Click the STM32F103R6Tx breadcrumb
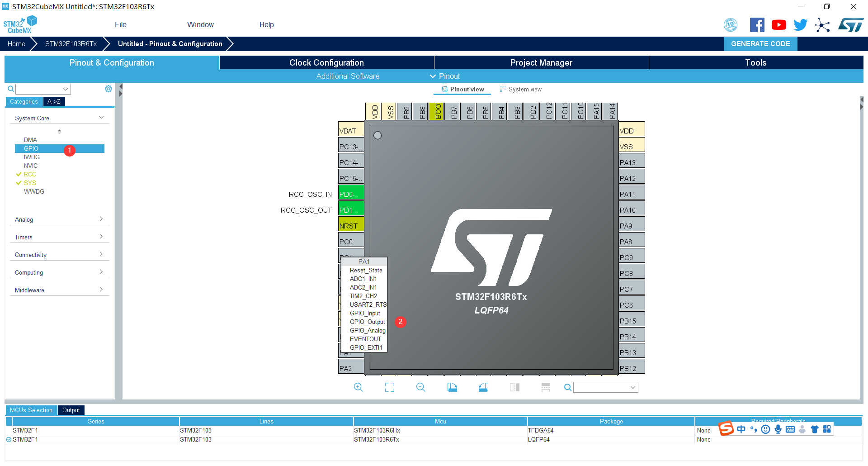The width and height of the screenshot is (868, 466). [71, 44]
